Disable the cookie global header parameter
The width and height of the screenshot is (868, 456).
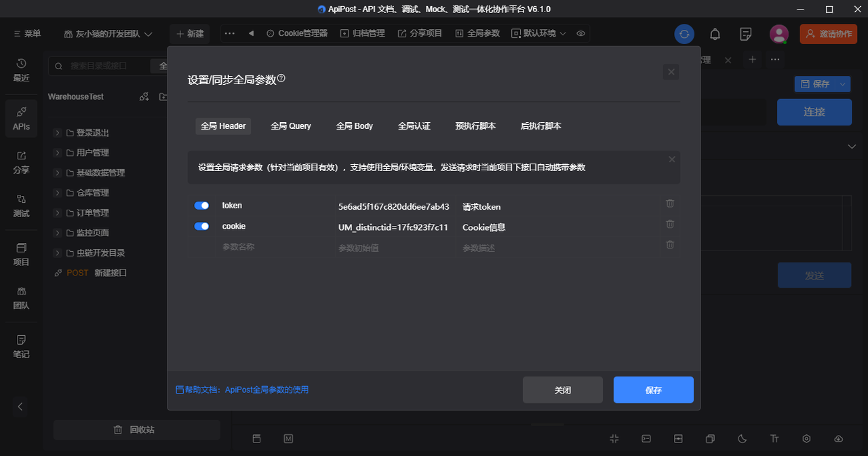201,225
